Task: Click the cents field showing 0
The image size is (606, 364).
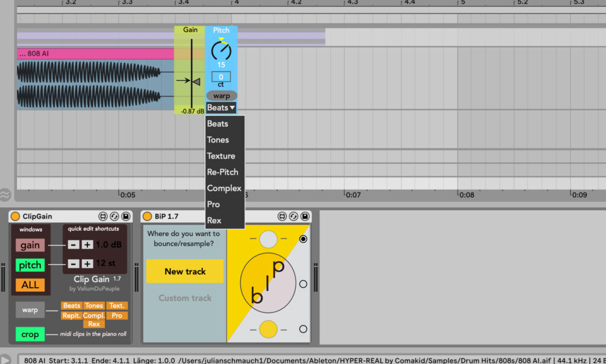Action: click(221, 77)
